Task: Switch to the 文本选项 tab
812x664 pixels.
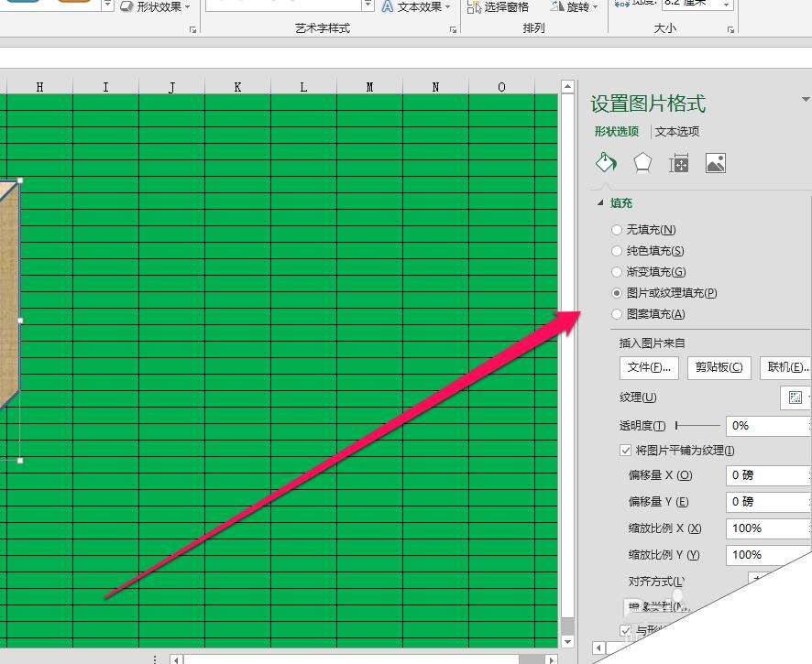Action: tap(677, 132)
